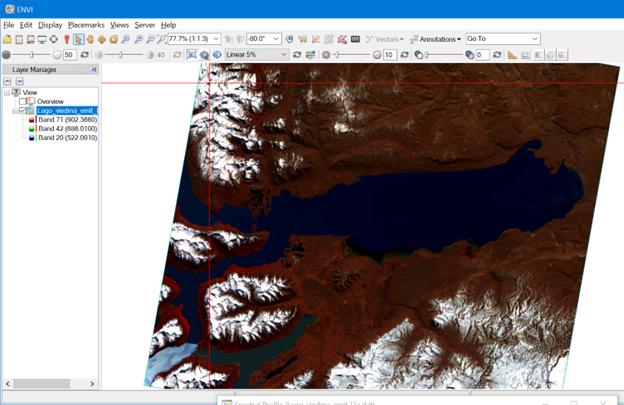624x405 pixels.
Task: Open the Data Manager toolbar icon
Action: point(19,39)
